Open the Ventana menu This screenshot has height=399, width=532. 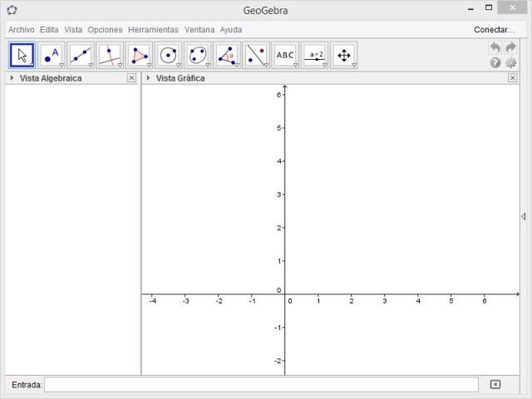point(199,30)
